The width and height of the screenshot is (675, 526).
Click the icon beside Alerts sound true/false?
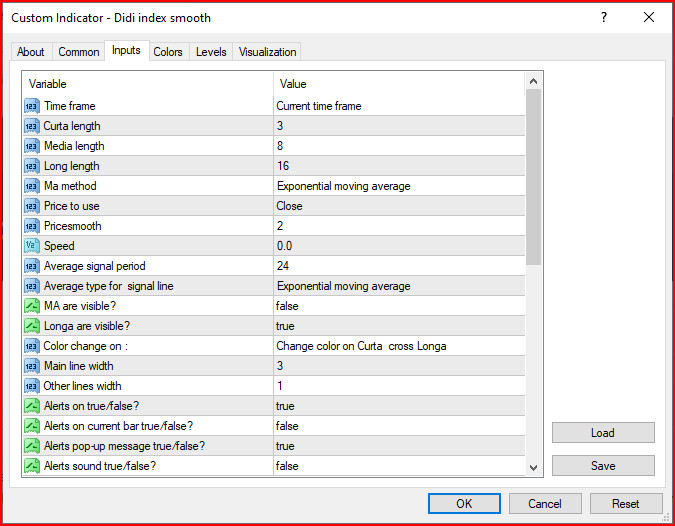(x=31, y=466)
